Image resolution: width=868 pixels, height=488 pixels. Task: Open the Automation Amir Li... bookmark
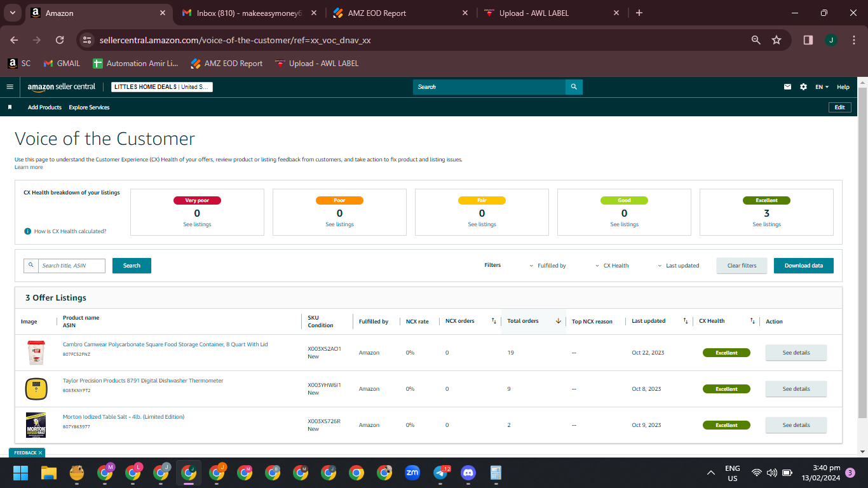135,64
